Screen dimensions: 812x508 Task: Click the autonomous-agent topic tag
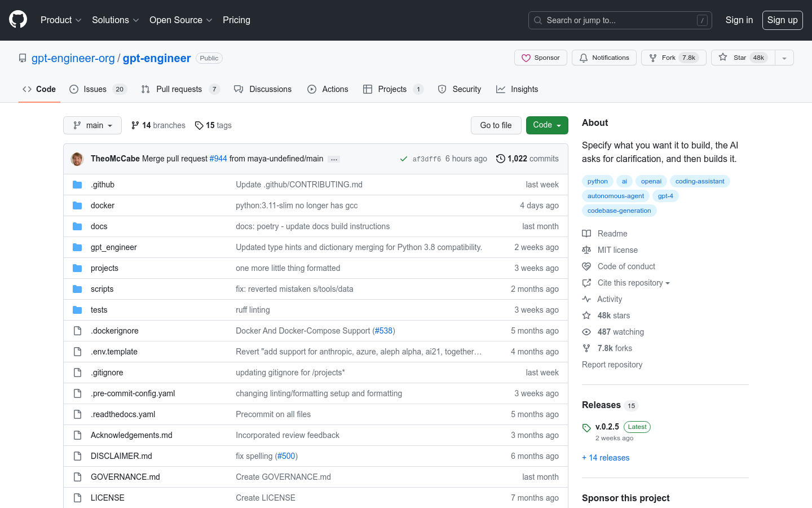616,196
